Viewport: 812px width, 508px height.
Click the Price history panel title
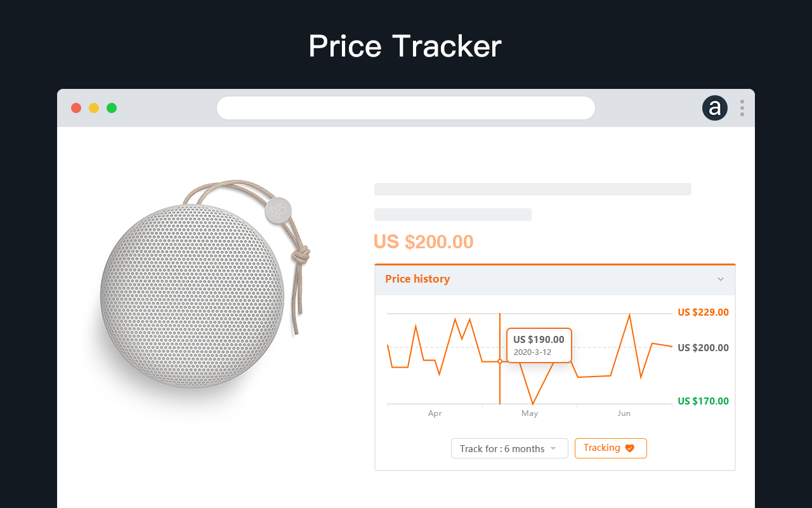point(417,279)
